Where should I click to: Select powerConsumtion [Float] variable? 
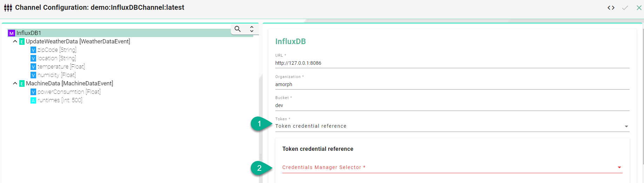tap(69, 92)
